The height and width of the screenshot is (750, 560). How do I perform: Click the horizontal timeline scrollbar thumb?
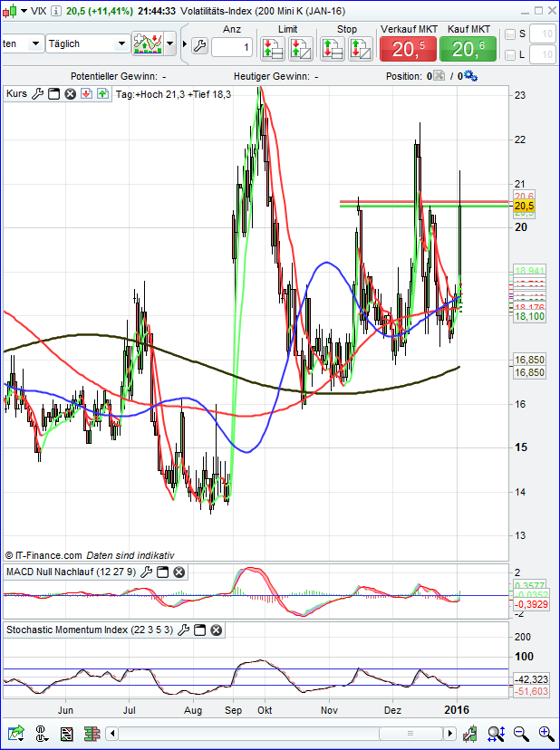tap(410, 733)
